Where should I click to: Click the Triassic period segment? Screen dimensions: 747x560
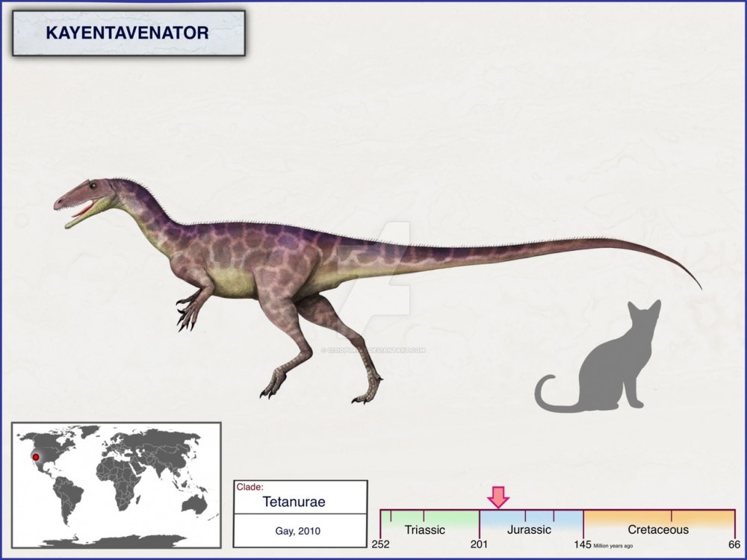pos(430,524)
